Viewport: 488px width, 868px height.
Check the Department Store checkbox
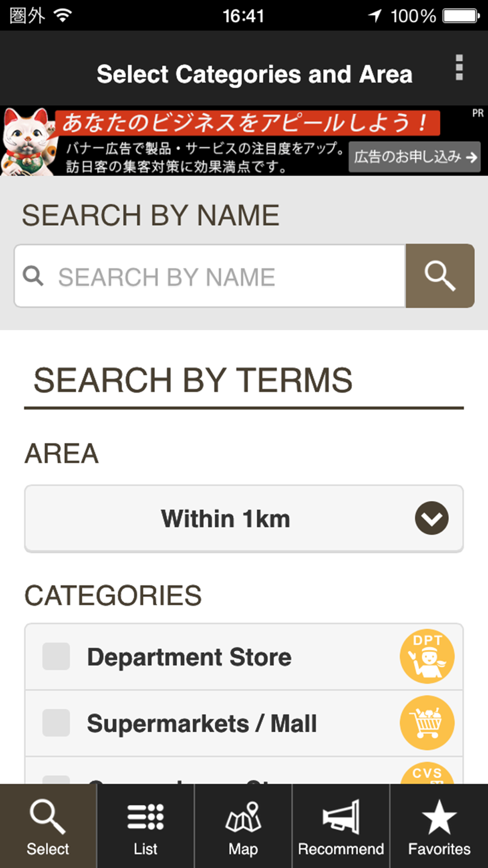click(56, 656)
